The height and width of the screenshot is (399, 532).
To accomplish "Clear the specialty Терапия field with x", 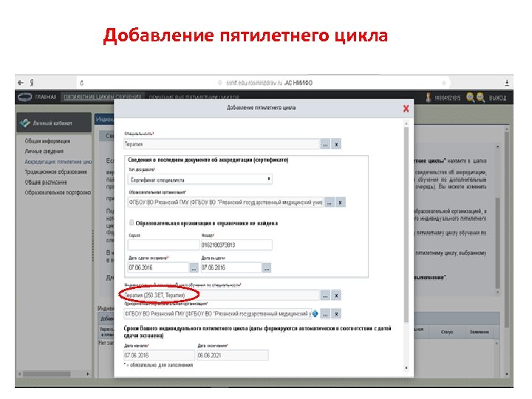I will point(336,144).
